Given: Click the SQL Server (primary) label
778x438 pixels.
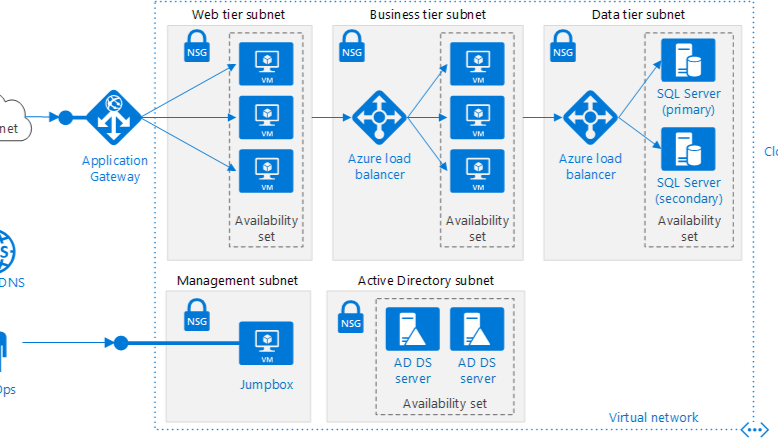Looking at the screenshot, I should click(689, 102).
